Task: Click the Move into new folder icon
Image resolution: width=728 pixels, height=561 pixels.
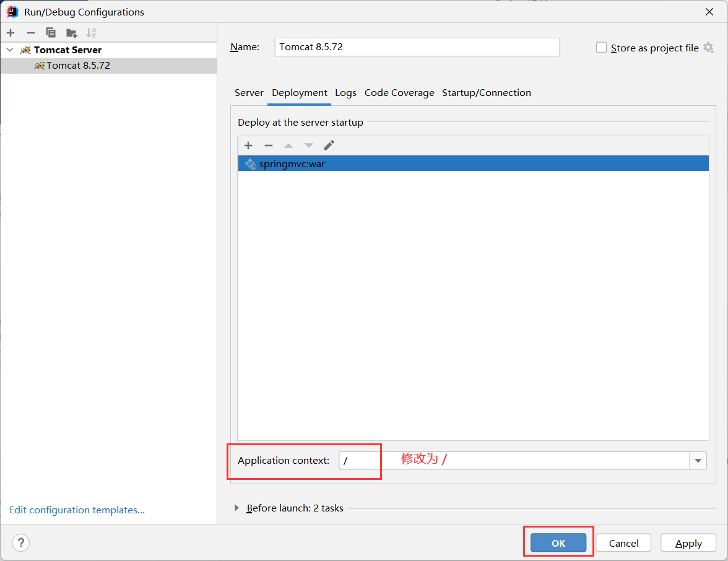Action: [x=72, y=32]
